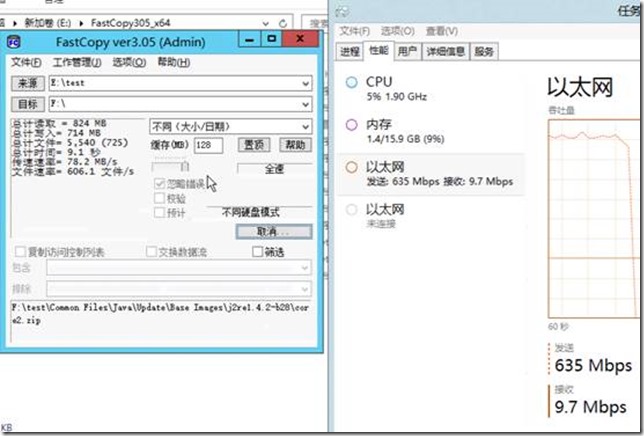Switch to the 性能 tab
This screenshot has width=644, height=436.
click(379, 50)
